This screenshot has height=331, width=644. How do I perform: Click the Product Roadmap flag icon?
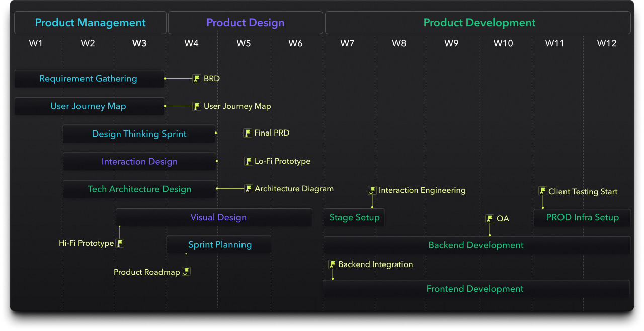point(186,272)
